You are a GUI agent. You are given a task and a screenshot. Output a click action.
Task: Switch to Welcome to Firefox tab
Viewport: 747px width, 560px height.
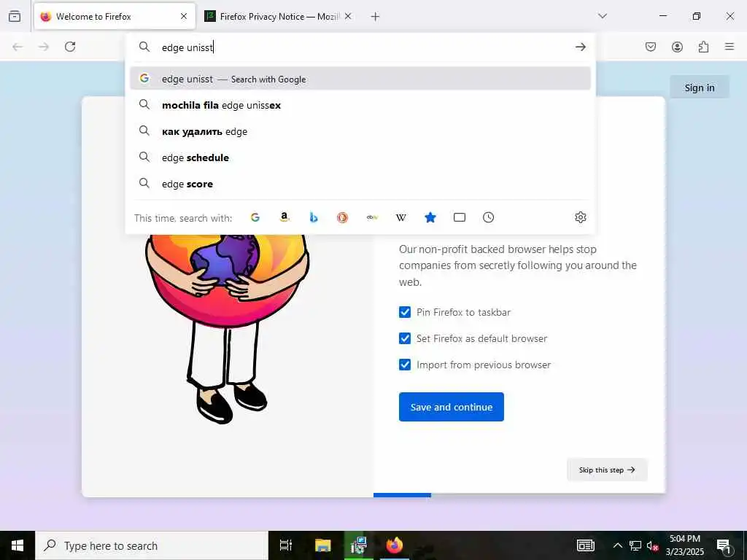click(x=115, y=16)
